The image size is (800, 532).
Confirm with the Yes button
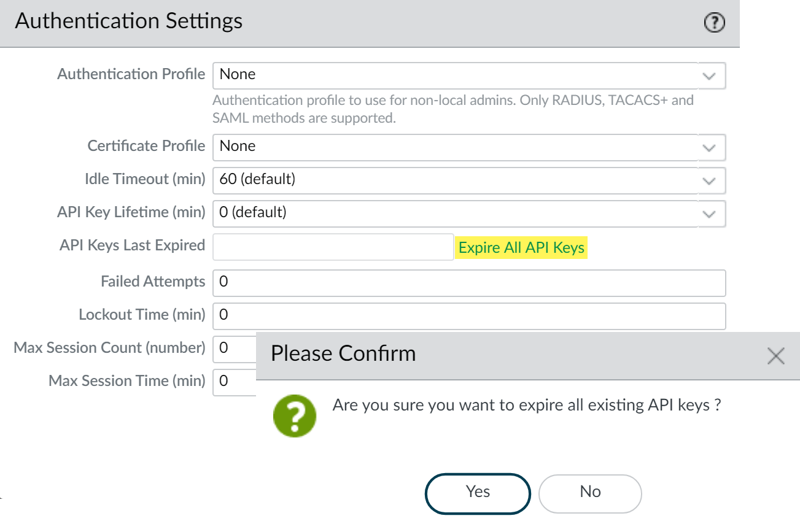click(478, 492)
